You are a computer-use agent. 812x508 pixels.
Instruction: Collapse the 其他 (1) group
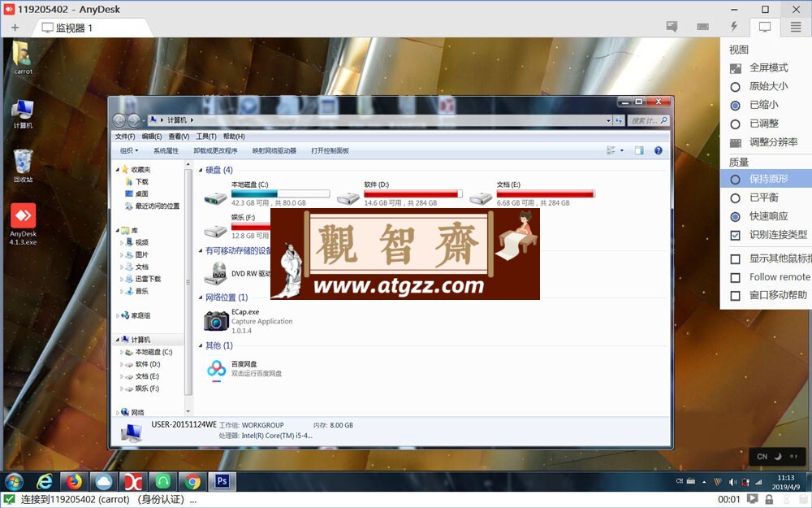201,345
